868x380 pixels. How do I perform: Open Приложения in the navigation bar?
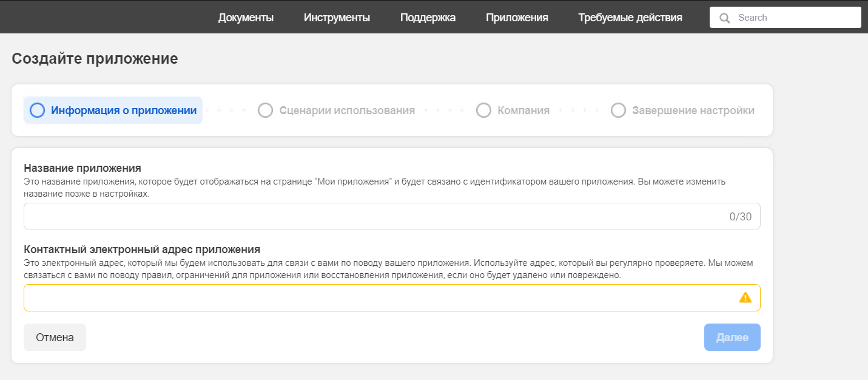517,18
